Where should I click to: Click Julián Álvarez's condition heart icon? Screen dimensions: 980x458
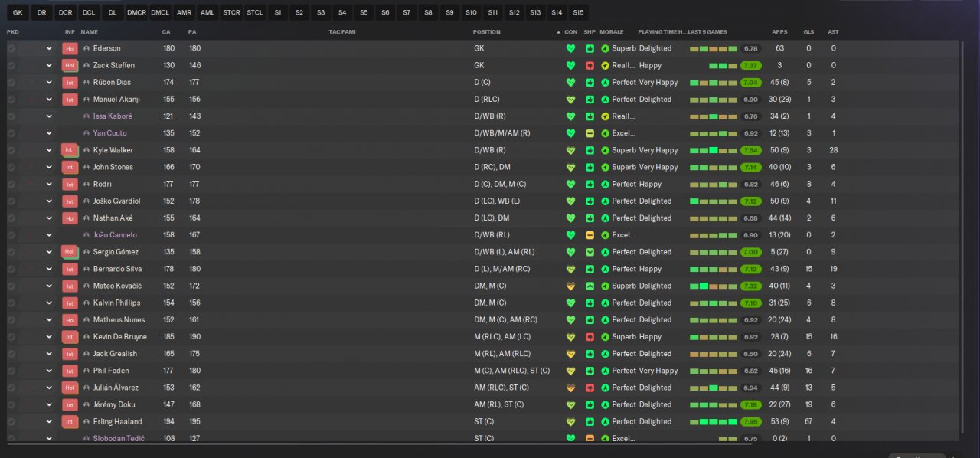click(570, 388)
